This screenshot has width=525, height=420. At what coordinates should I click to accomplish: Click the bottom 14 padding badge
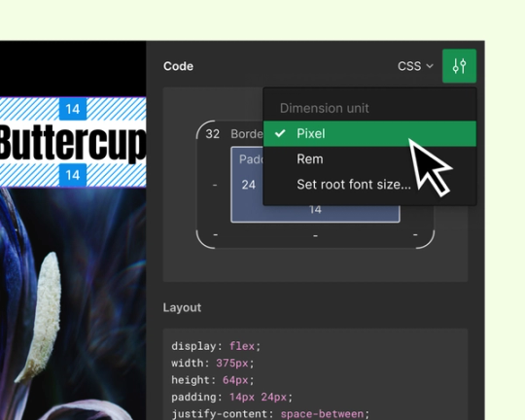click(x=73, y=175)
